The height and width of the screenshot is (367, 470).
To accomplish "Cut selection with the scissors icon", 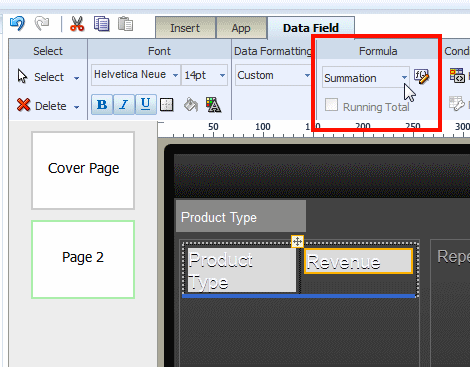I will tap(77, 24).
